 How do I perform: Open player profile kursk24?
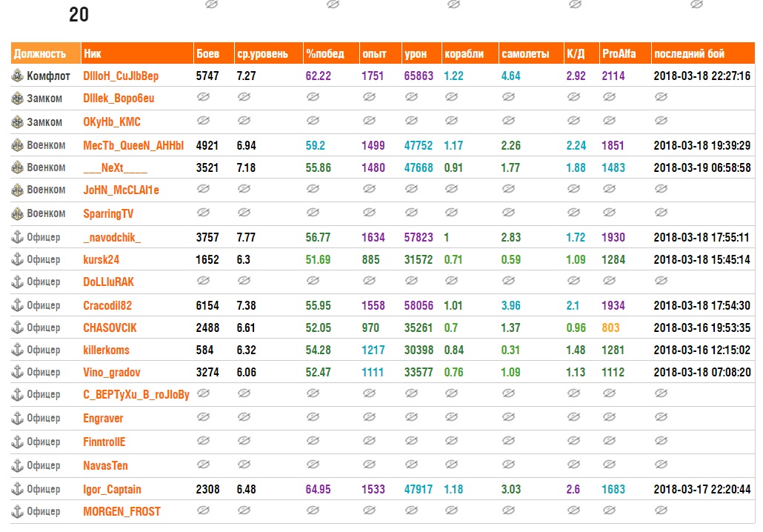[x=101, y=259]
